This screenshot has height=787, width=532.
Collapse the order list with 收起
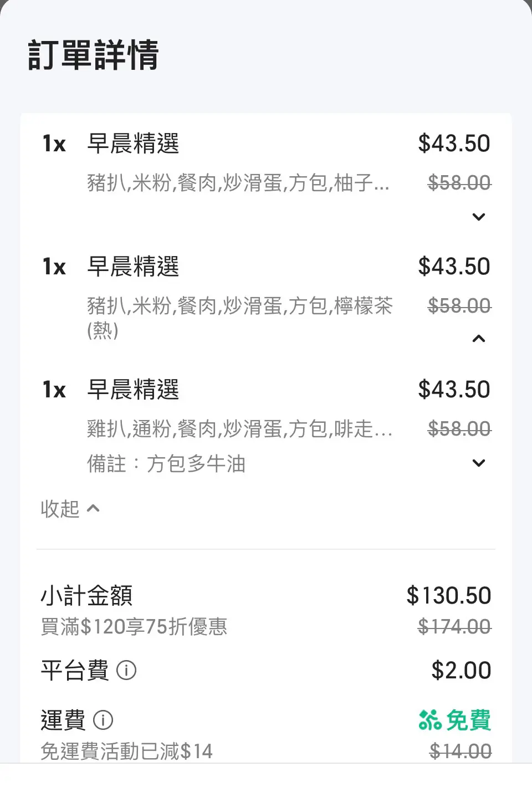click(x=70, y=509)
